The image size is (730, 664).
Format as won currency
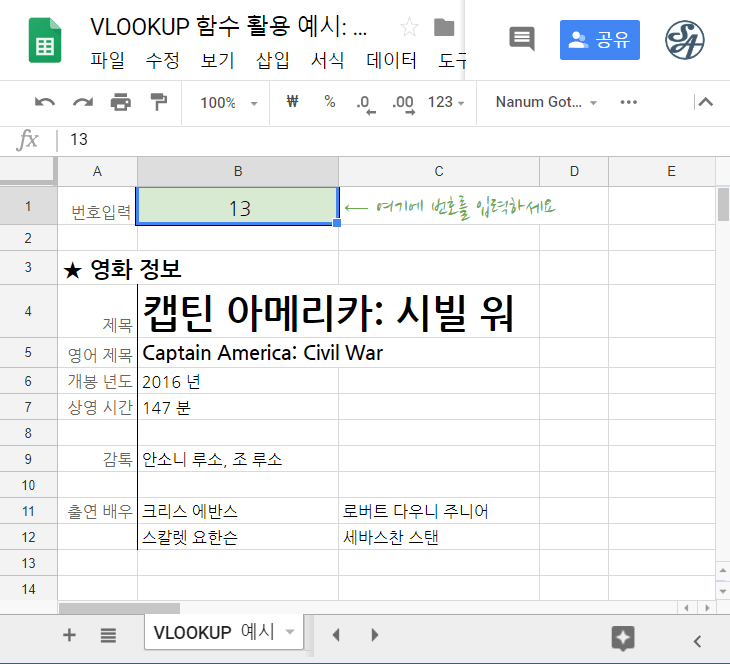pyautogui.click(x=292, y=102)
